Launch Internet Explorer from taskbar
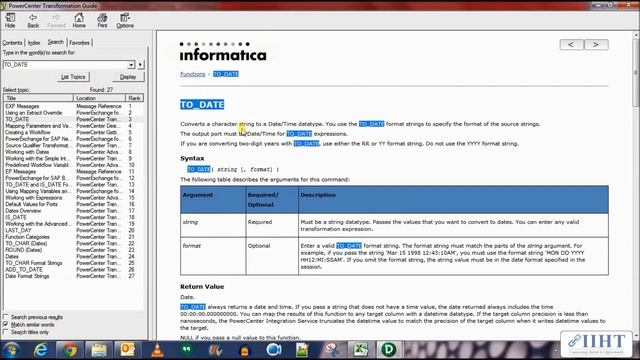This screenshot has width=640, height=360. pyautogui.click(x=40, y=350)
